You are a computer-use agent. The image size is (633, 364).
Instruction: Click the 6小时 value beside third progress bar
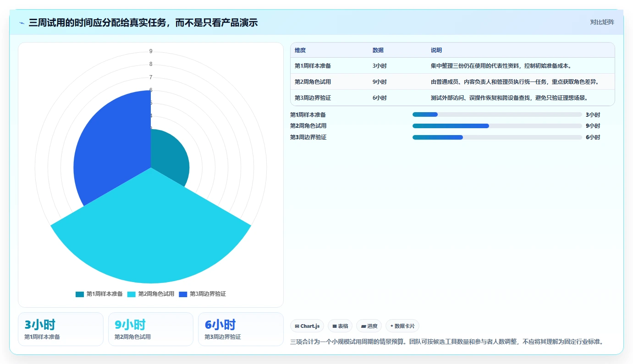(x=593, y=137)
